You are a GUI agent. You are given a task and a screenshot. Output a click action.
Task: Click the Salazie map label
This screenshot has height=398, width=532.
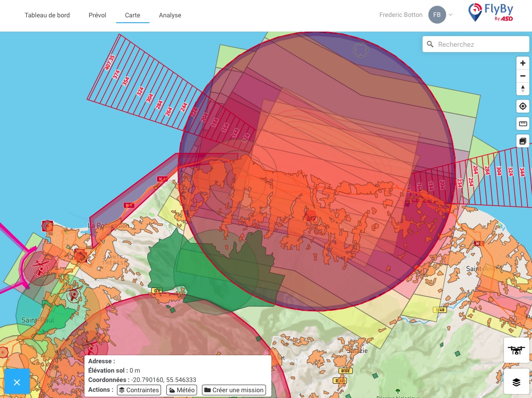point(358,350)
